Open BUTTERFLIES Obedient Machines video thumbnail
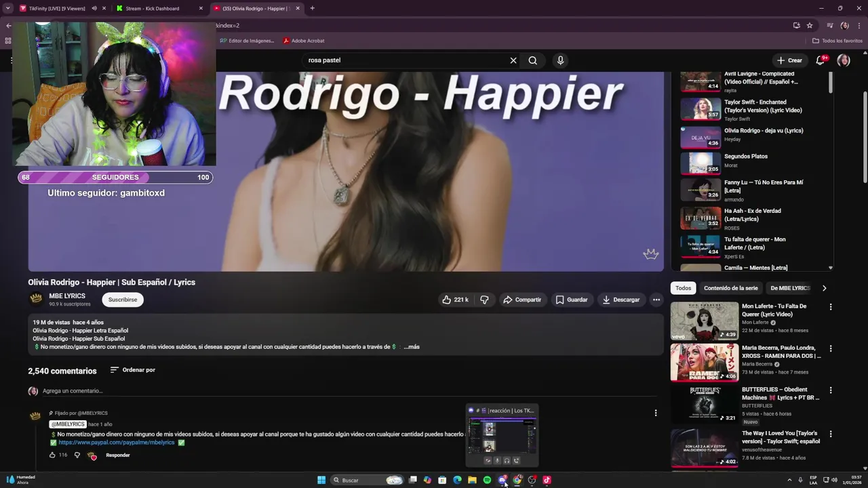This screenshot has height=488, width=868. pyautogui.click(x=705, y=405)
